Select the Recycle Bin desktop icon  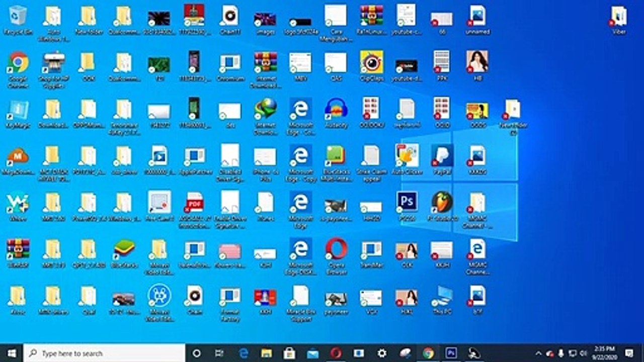click(18, 20)
